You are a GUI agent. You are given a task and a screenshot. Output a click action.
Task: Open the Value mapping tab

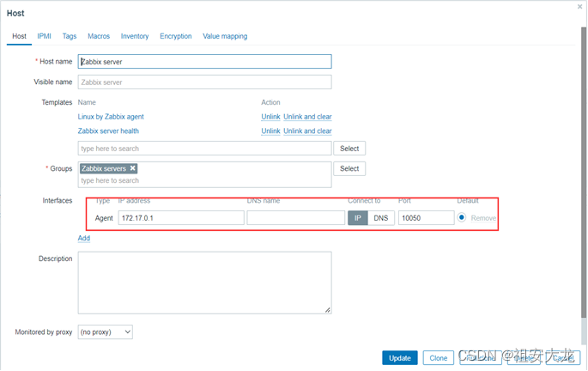(225, 36)
